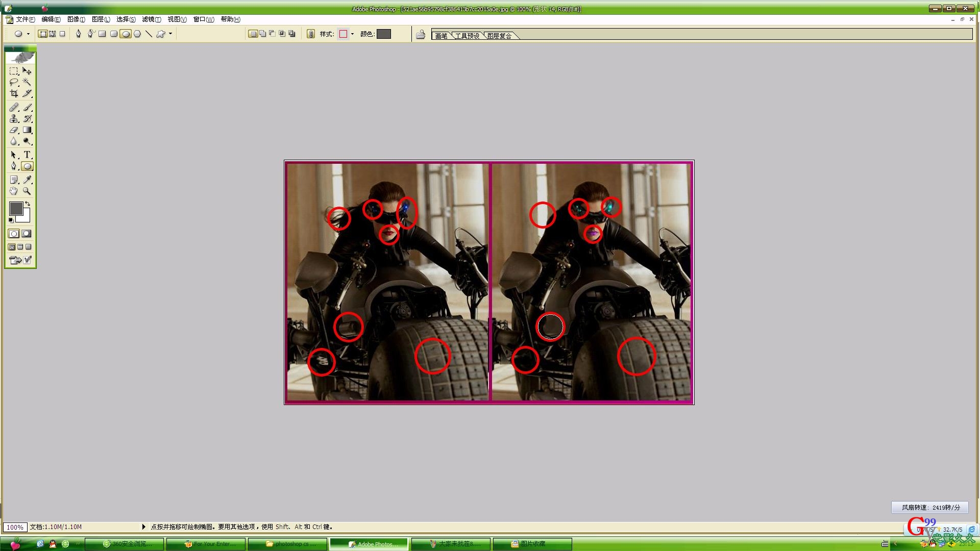This screenshot has height=551, width=980.
Task: Select the History Brush tool
Action: 27,118
